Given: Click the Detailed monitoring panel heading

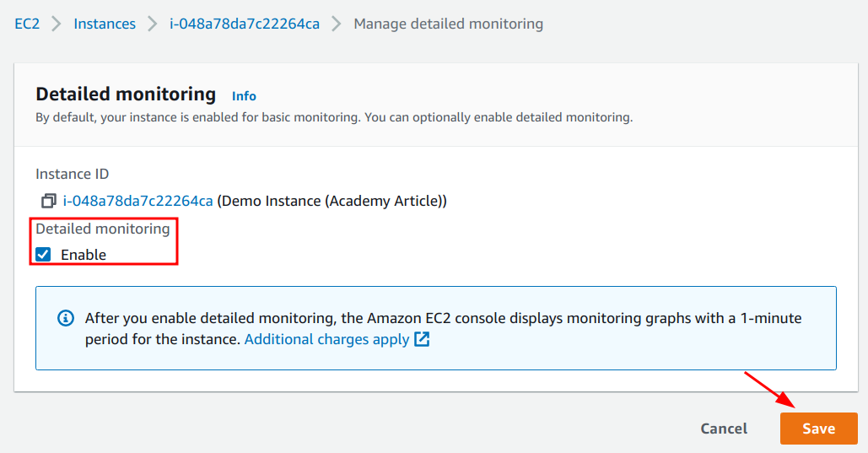Looking at the screenshot, I should pos(126,94).
